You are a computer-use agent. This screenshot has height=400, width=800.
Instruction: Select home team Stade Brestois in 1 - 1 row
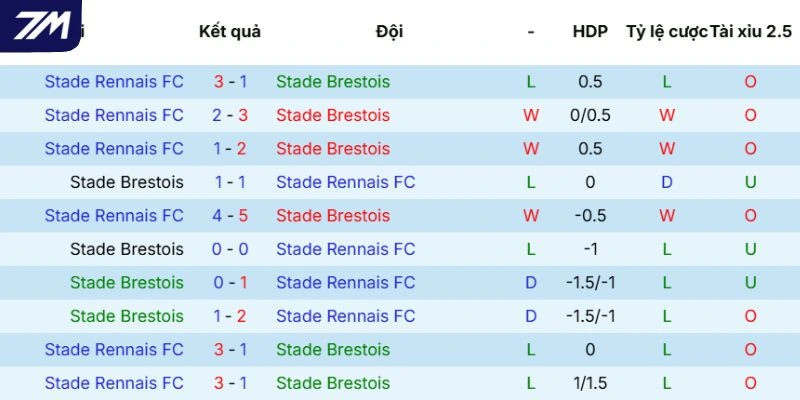(x=127, y=182)
